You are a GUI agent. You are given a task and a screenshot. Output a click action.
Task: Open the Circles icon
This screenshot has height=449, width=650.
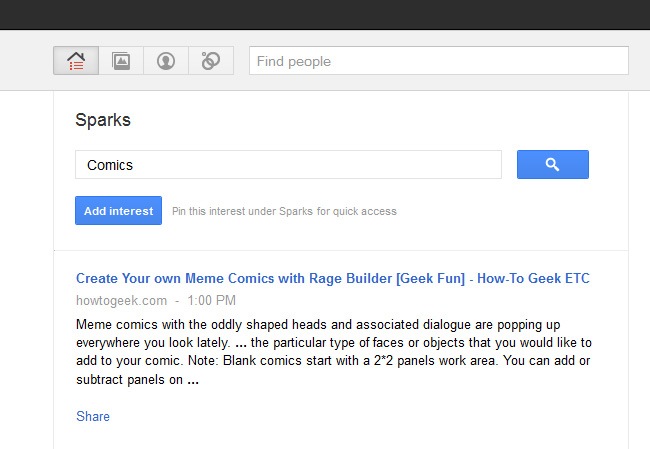point(210,61)
